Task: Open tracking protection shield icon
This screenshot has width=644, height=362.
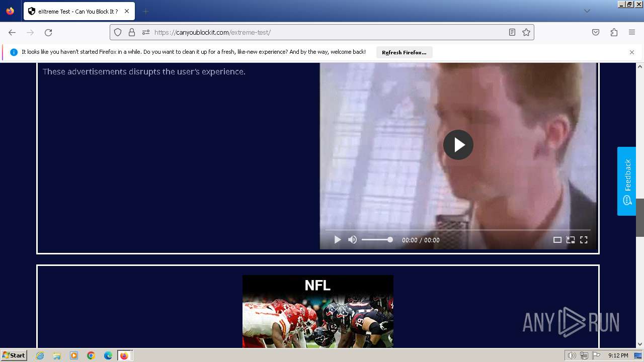Action: tap(118, 32)
